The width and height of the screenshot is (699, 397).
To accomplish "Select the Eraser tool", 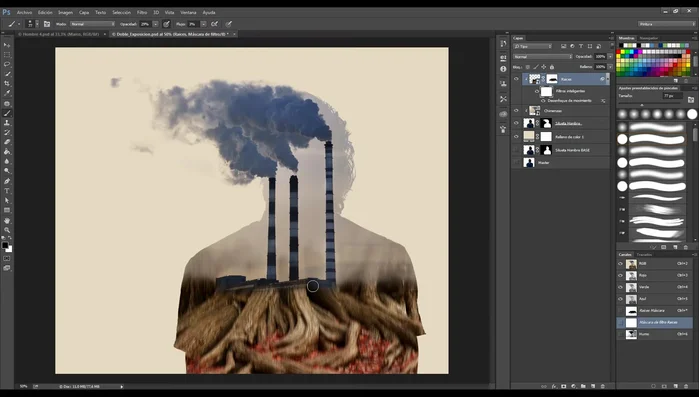I will pos(7,142).
